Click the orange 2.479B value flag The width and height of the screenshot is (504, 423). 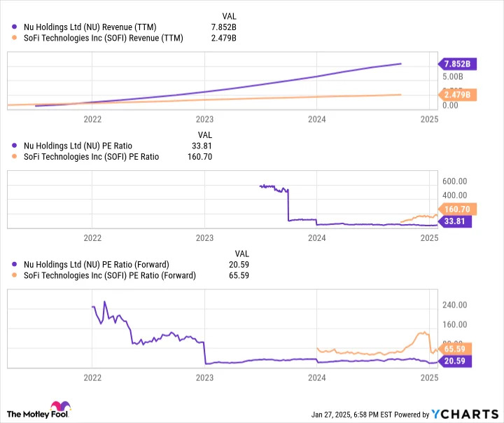coord(457,95)
